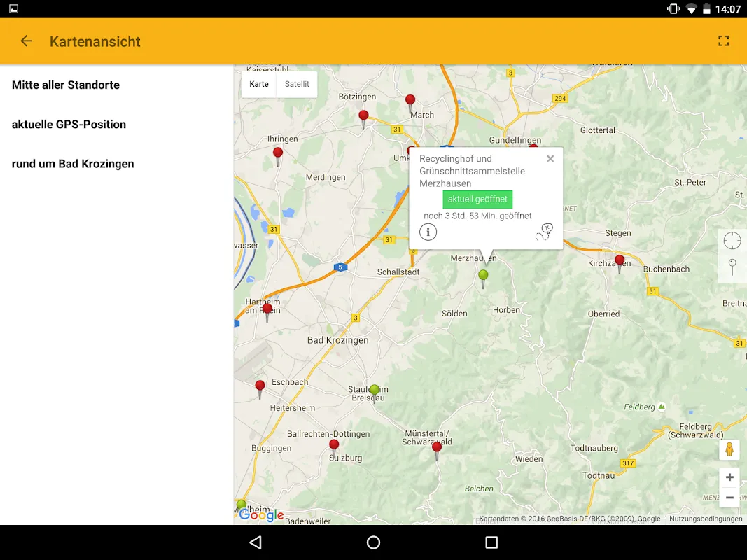747x560 pixels.
Task: Tap the red pin near Kirchzarten
Action: (620, 261)
